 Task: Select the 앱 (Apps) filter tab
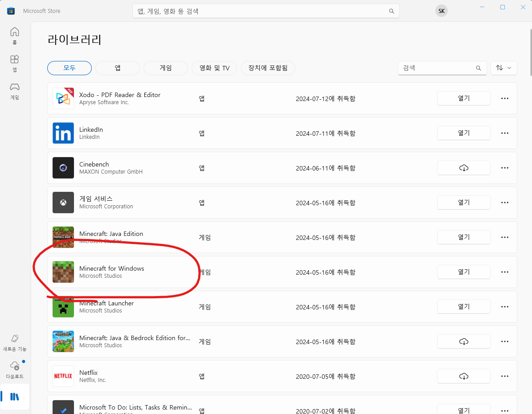(x=117, y=68)
